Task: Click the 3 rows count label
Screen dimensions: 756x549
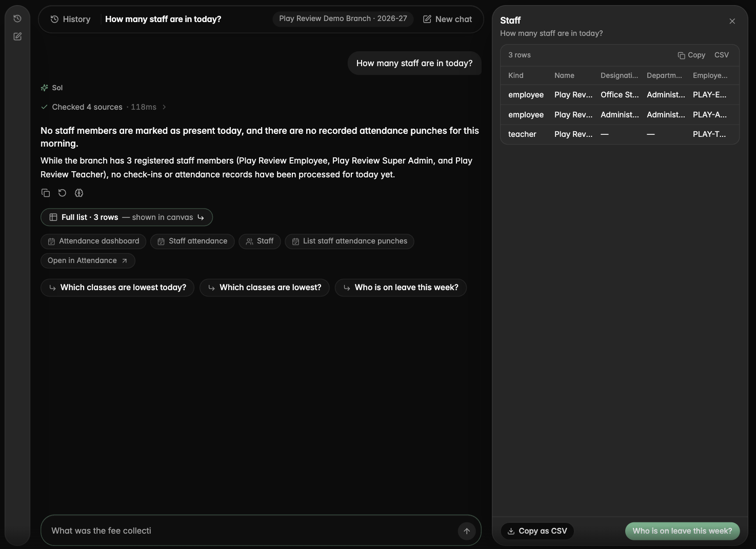Action: pos(520,55)
